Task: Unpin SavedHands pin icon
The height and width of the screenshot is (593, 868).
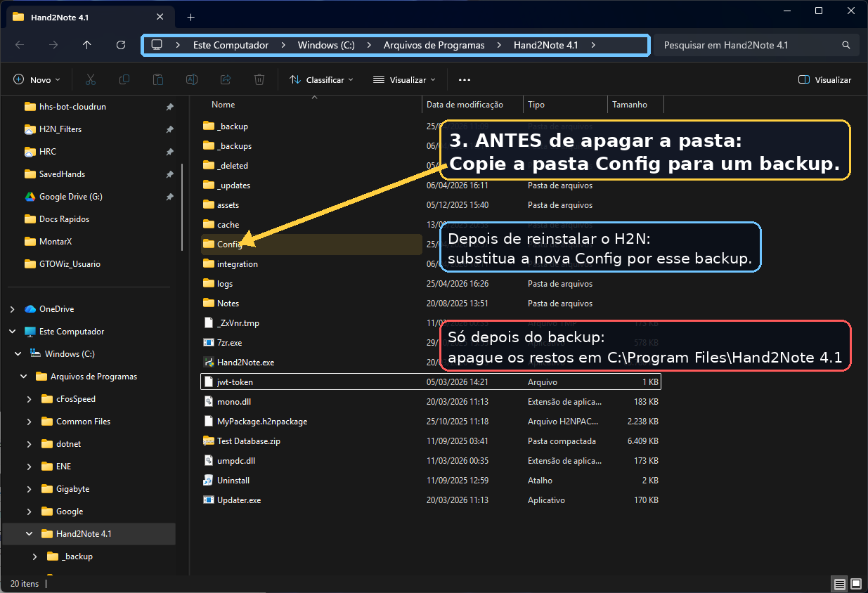Action: (169, 174)
